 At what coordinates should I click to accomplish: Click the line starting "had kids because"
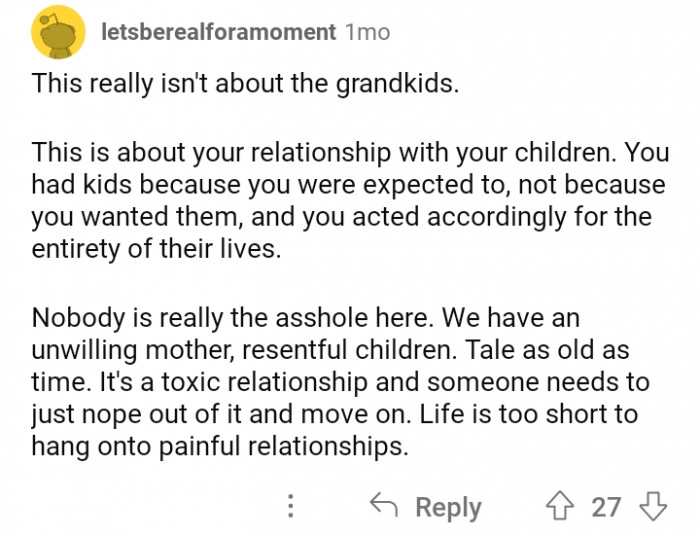(348, 187)
